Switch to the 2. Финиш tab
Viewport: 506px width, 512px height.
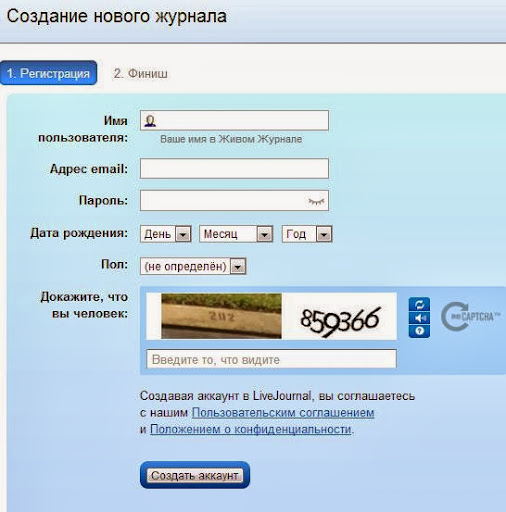coord(140,73)
